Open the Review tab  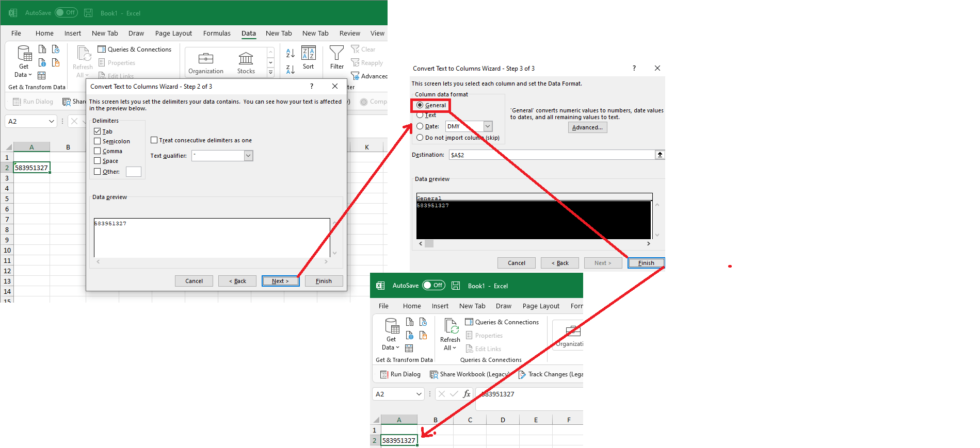coord(350,34)
